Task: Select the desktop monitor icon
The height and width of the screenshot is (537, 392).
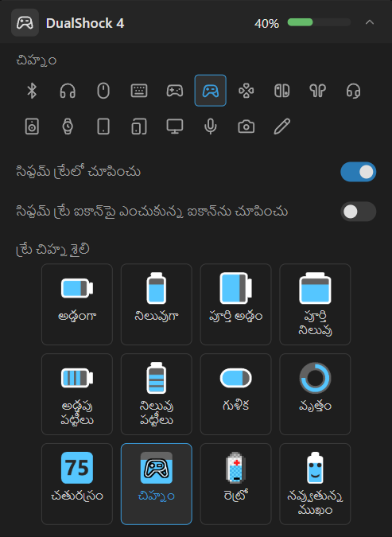Action: [175, 126]
